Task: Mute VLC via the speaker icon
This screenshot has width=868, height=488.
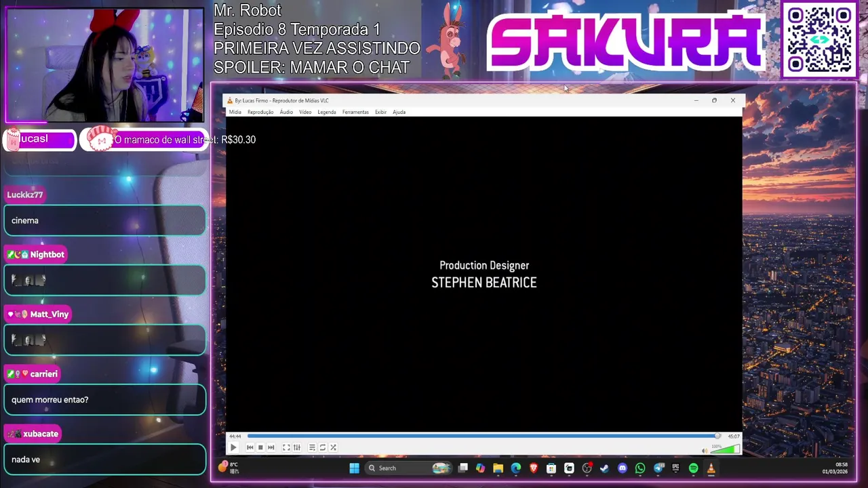Action: point(705,450)
